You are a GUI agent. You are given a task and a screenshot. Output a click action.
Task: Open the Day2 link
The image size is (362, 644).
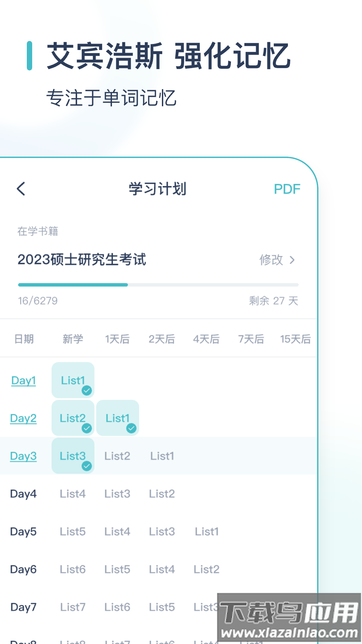[23, 419]
